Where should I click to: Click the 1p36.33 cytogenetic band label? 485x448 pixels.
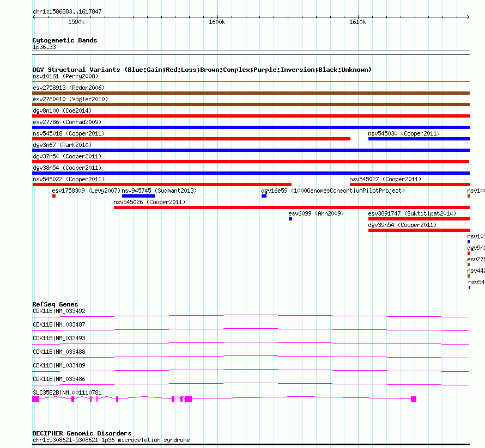[x=44, y=47]
